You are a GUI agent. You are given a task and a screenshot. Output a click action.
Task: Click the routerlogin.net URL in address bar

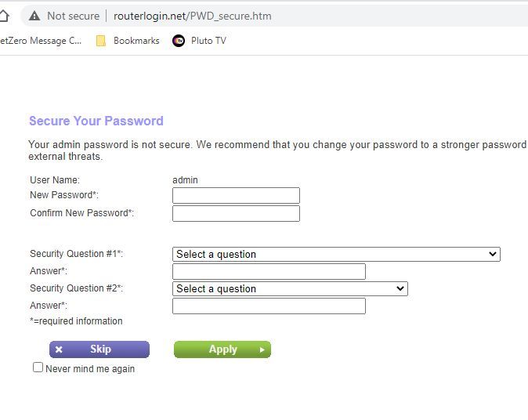click(x=193, y=16)
